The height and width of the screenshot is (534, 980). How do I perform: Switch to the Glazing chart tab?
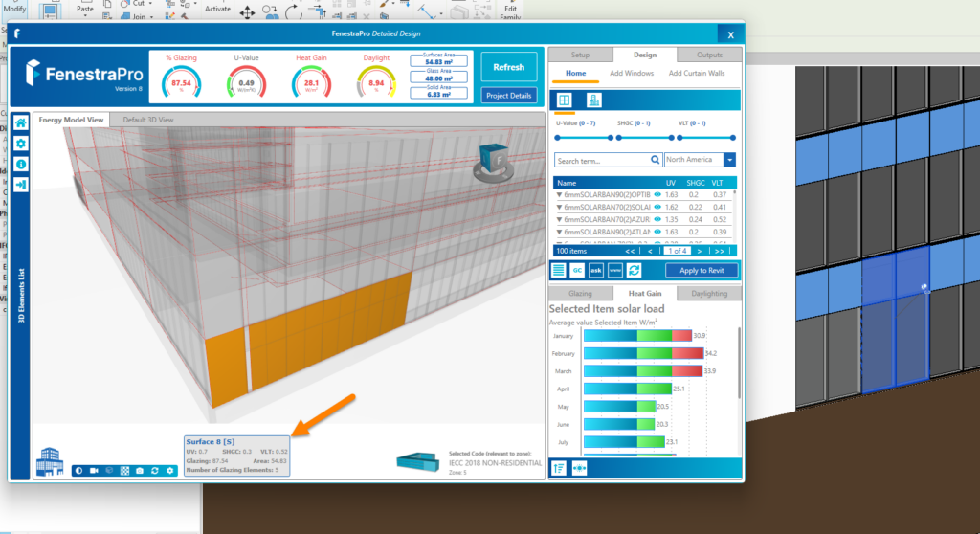[580, 293]
